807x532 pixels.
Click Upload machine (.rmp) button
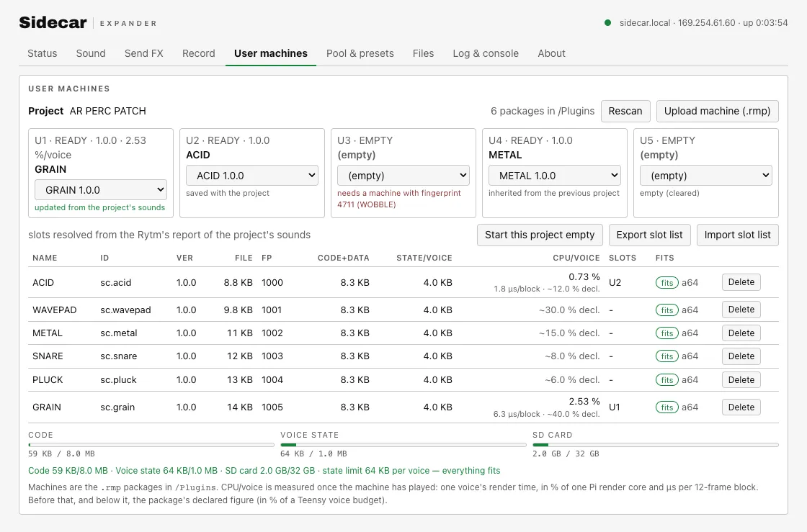(717, 111)
